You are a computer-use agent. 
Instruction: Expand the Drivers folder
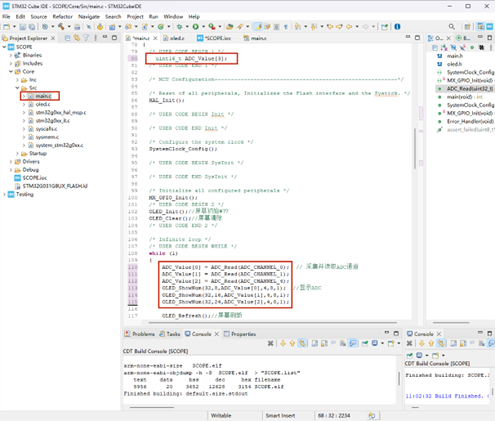click(11, 162)
